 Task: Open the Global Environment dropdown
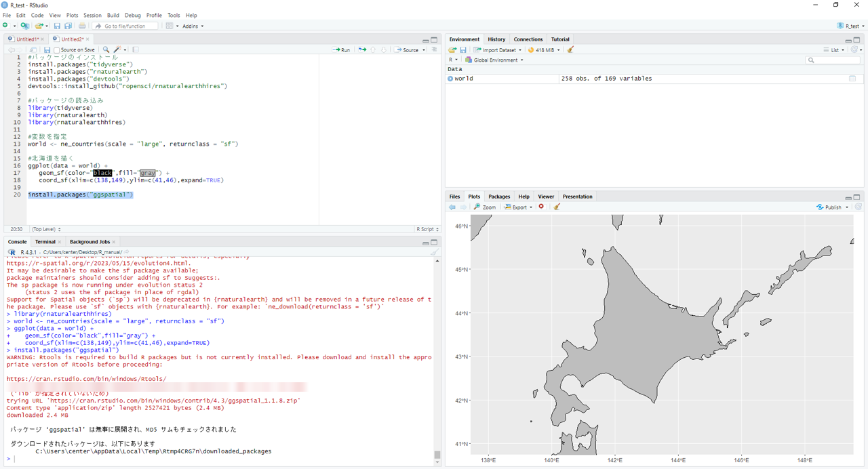494,60
